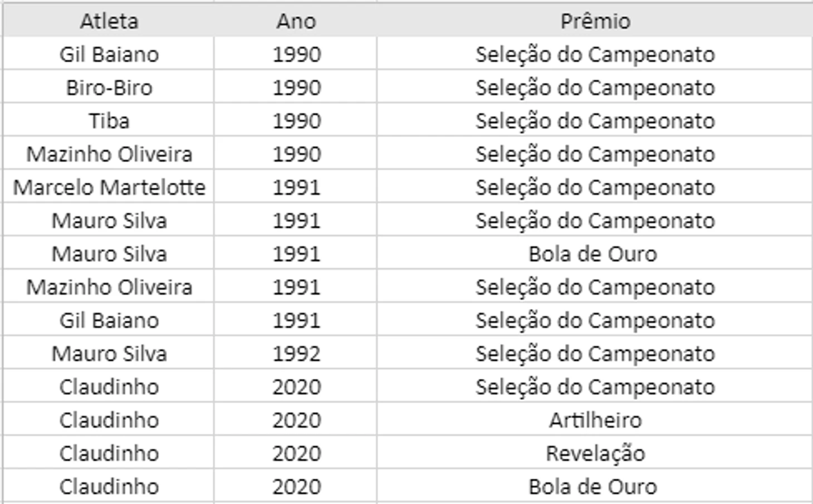This screenshot has width=813, height=504.
Task: Click the Claudinho cell in the Revelação row
Action: 109,453
